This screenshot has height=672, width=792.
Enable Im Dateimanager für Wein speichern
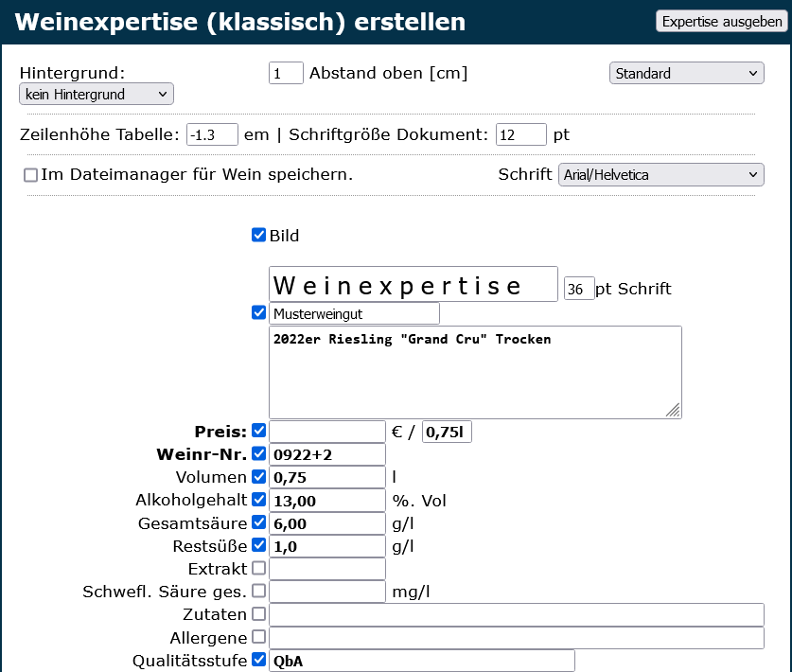[x=31, y=175]
